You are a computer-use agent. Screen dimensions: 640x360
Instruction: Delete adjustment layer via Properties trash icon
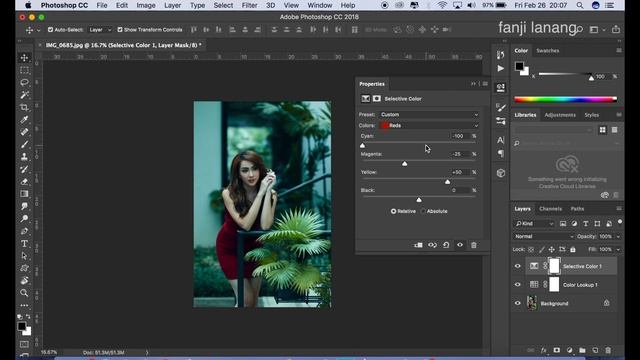[x=473, y=245]
